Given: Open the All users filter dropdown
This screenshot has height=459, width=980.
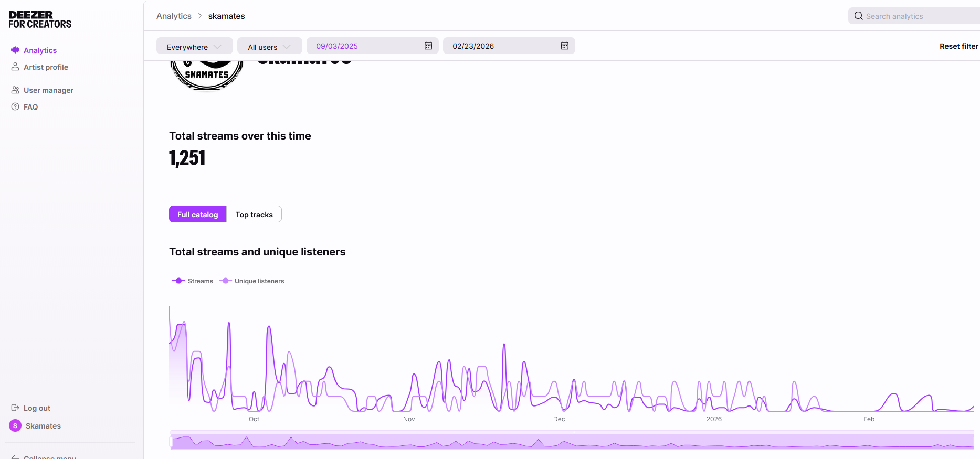Looking at the screenshot, I should click(x=269, y=47).
